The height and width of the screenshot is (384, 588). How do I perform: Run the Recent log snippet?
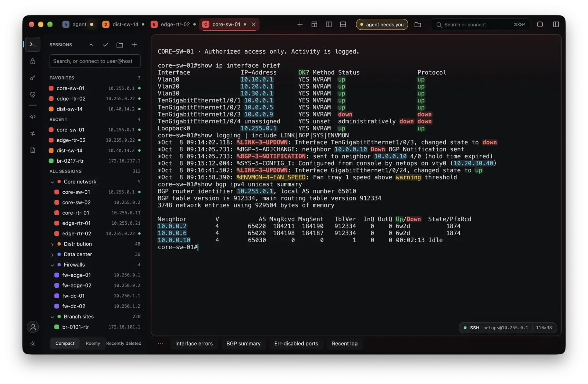click(x=344, y=344)
